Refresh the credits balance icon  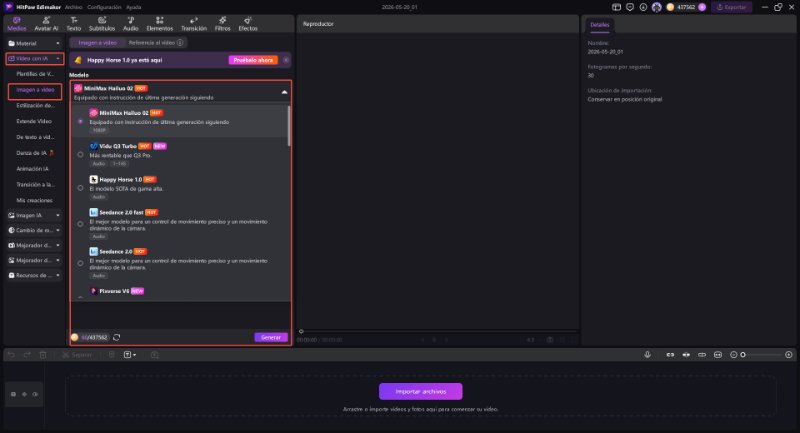116,337
